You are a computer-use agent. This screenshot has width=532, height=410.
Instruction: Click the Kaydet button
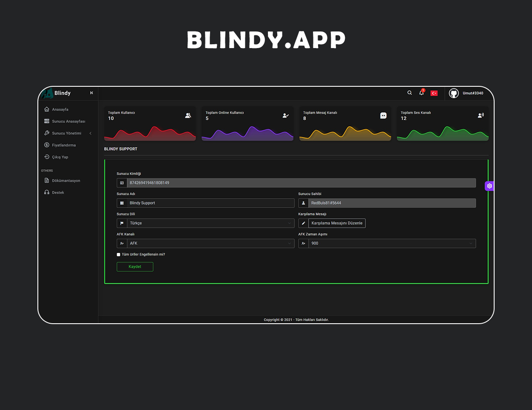[135, 267]
